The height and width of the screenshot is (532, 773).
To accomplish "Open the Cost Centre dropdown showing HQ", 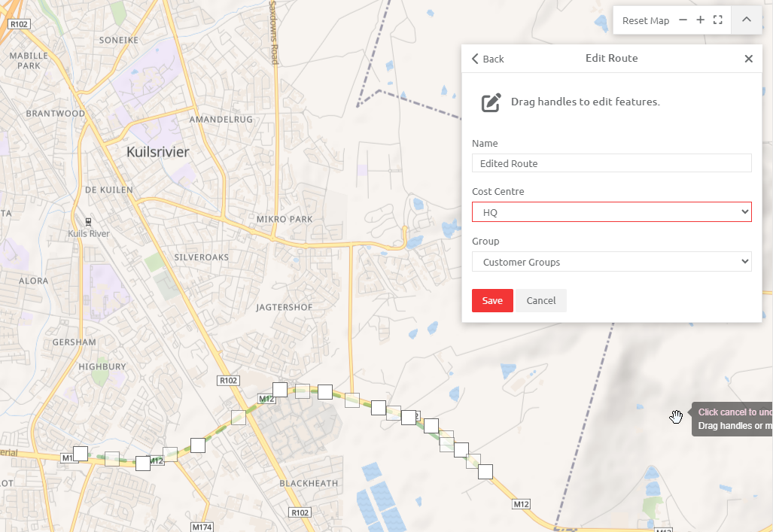I will [611, 211].
